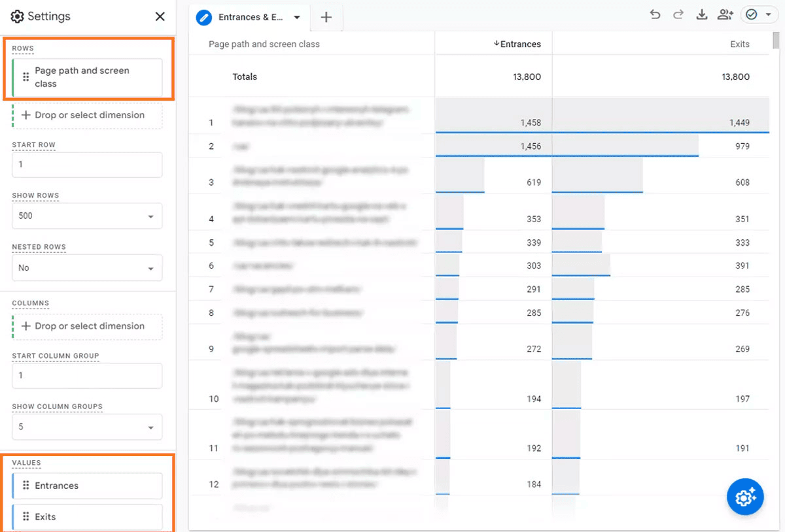Select the Entrances & E... tab
The image size is (785, 532).
[x=251, y=18]
